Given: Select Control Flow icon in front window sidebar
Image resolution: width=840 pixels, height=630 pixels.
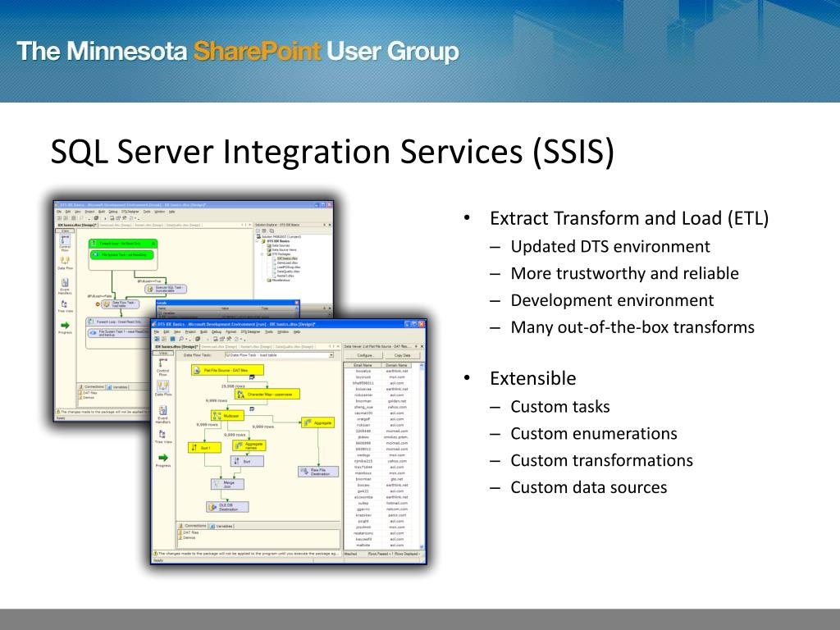Looking at the screenshot, I should point(163,363).
